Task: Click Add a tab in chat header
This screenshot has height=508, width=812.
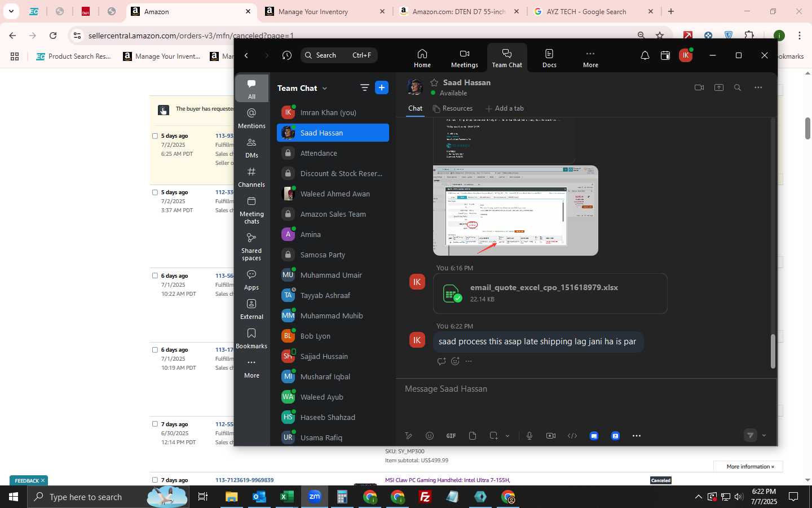Action: (x=504, y=108)
